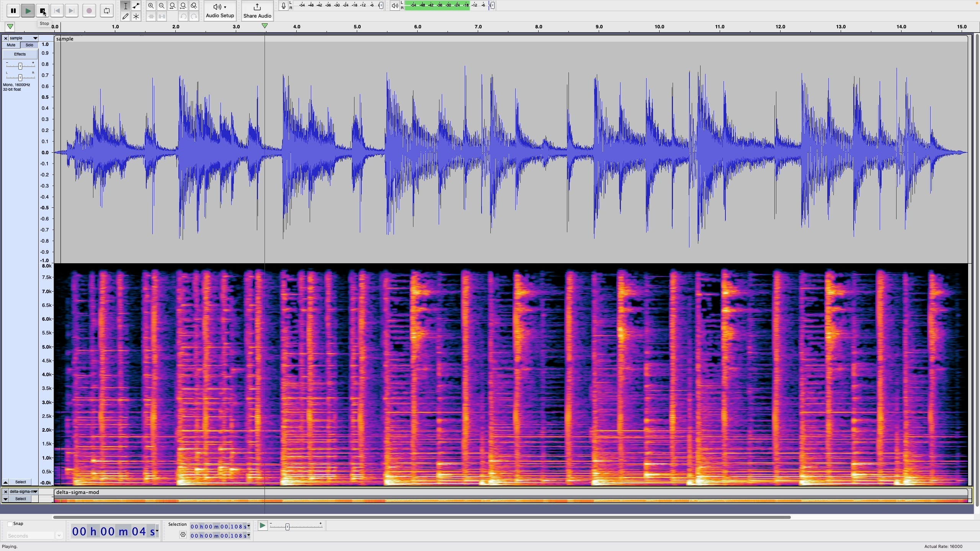Select the Envelope tool
Viewport: 980px width, 551px height.
[136, 6]
